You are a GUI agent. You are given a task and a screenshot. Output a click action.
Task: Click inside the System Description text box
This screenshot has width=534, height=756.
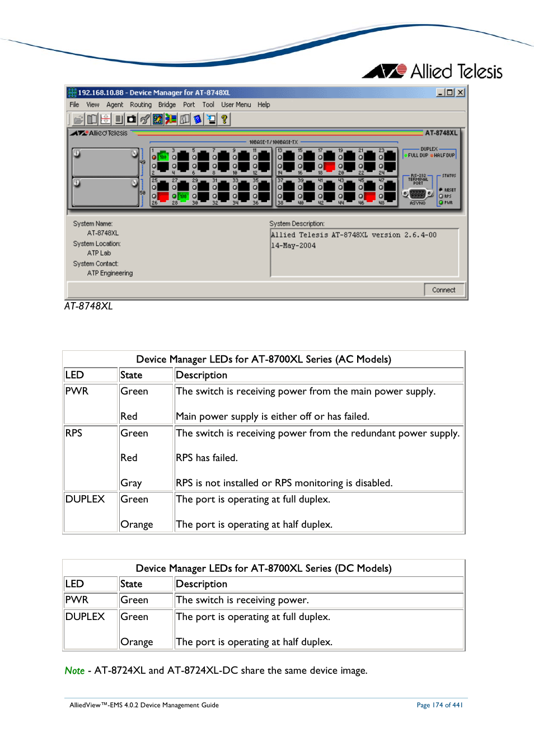[364, 252]
